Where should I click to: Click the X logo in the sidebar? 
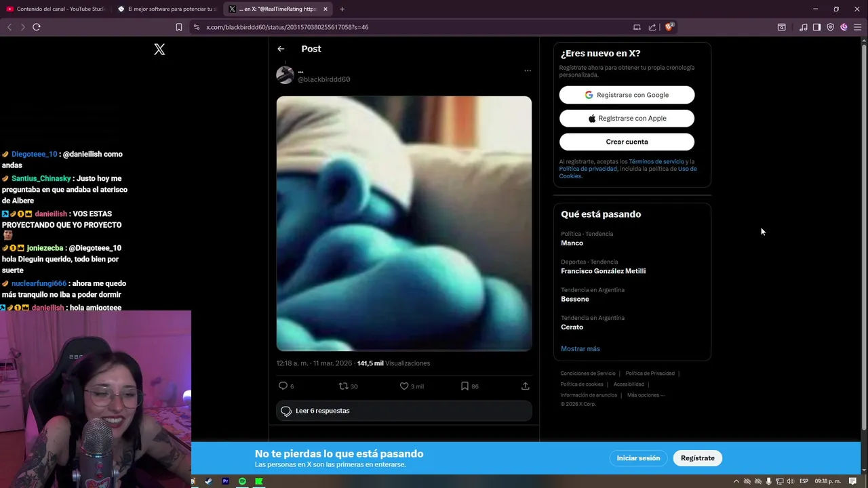click(159, 49)
